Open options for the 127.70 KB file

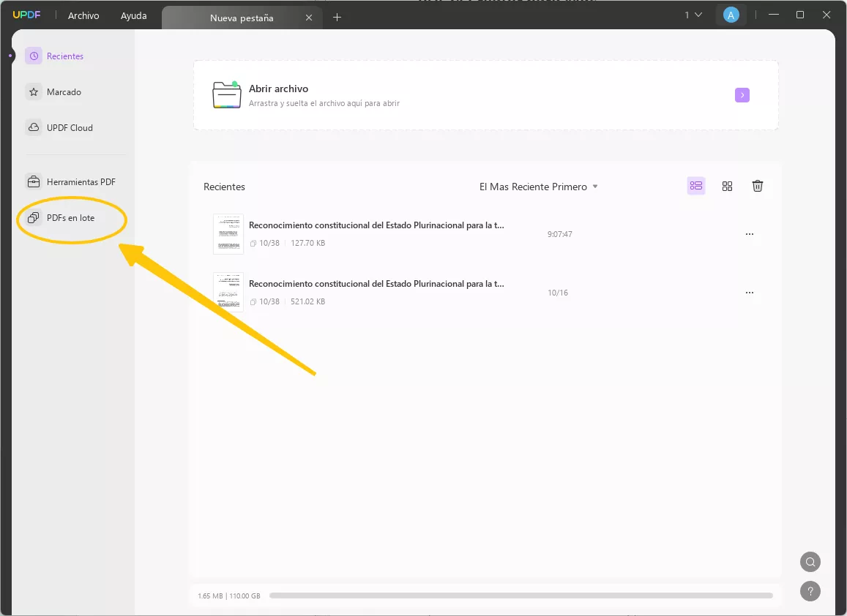[749, 234]
